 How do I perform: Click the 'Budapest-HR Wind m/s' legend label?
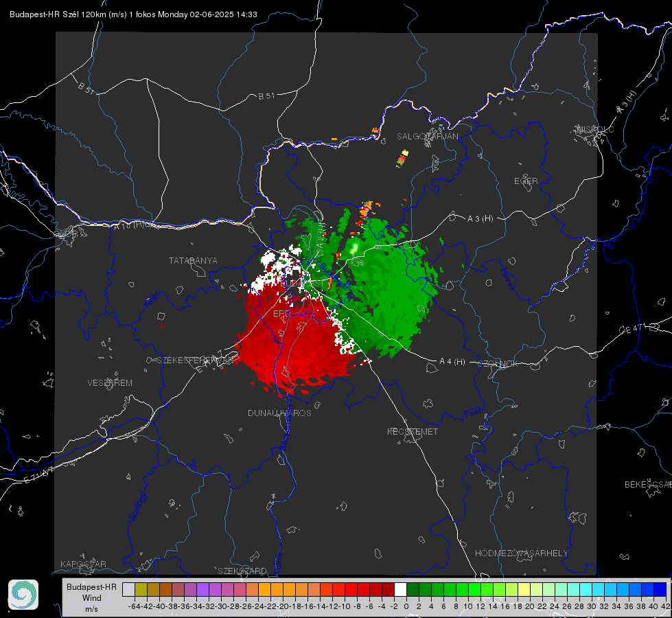92,598
